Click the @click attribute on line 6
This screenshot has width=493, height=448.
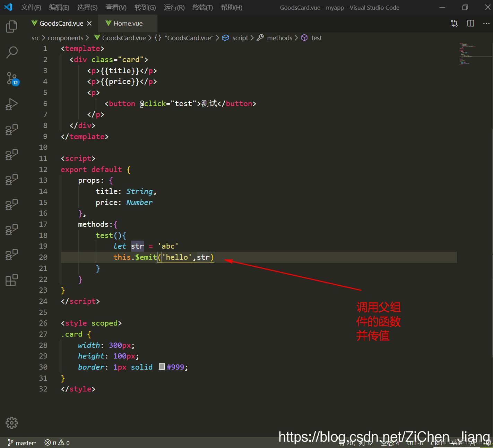point(153,104)
